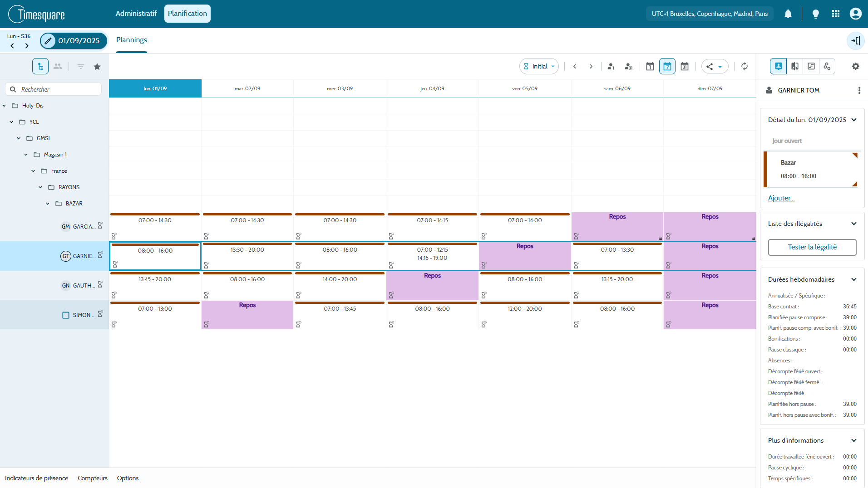The width and height of the screenshot is (868, 488).
Task: Select the mar. 02/09 column header
Action: pyautogui.click(x=247, y=88)
